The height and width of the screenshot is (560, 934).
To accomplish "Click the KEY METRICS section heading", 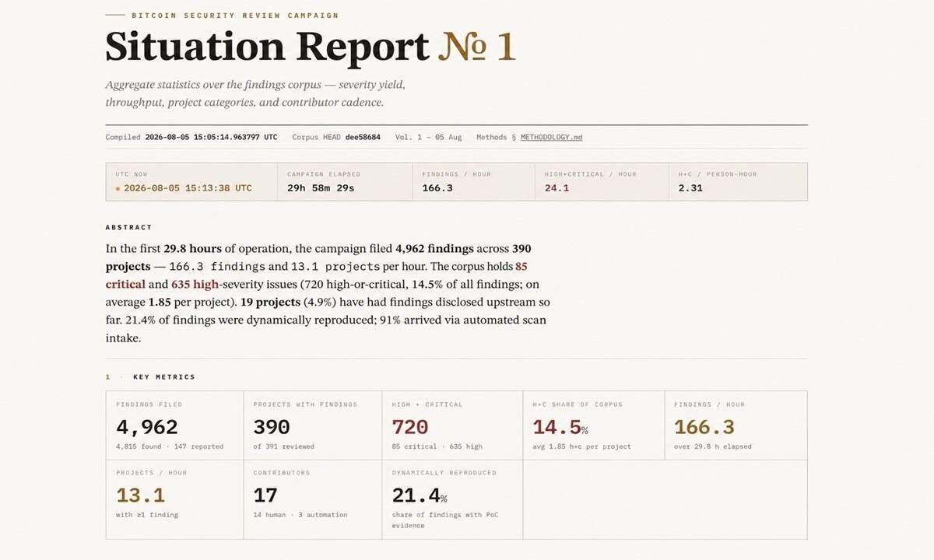I will tap(164, 377).
